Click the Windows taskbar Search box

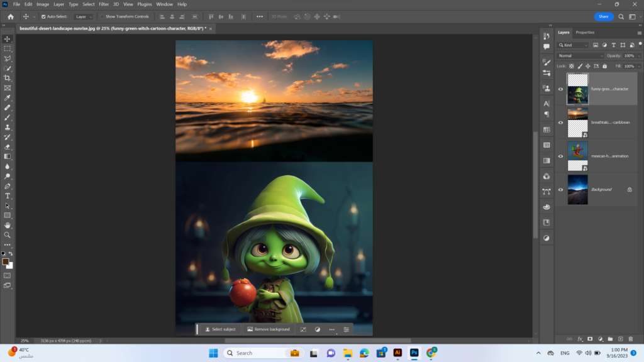[x=264, y=353]
